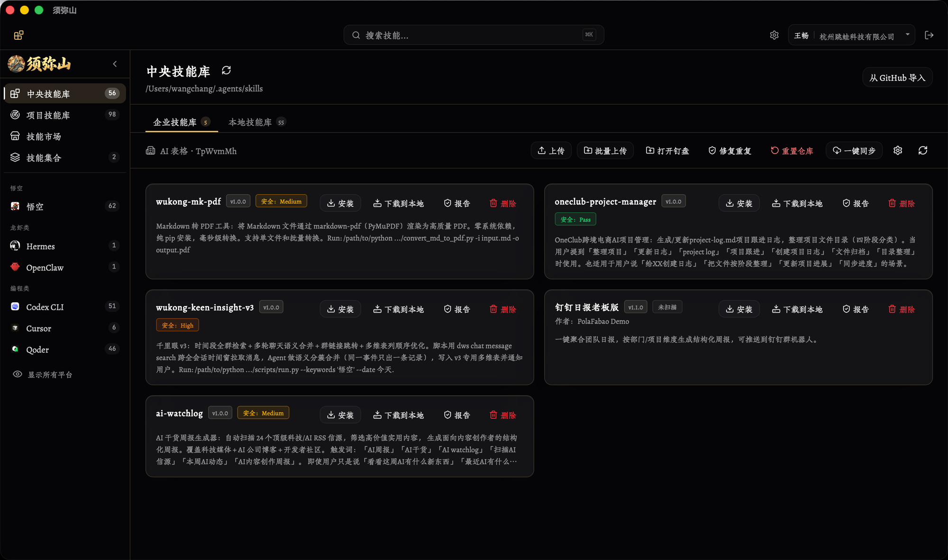Delete the wukong-mk-pdf skill
This screenshot has height=560, width=948.
[x=503, y=203]
